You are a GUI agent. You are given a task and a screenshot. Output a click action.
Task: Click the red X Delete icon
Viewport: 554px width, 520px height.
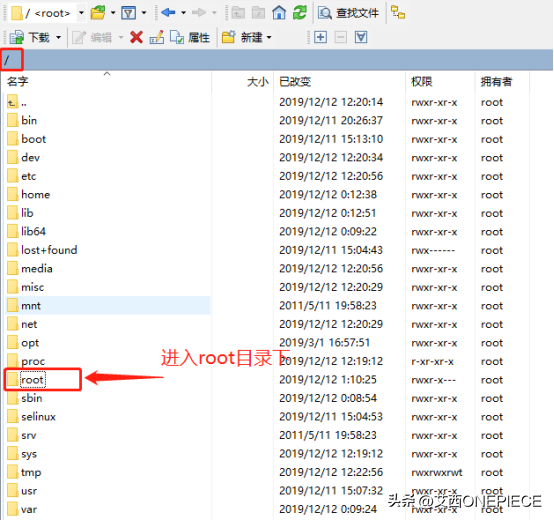coord(136,37)
